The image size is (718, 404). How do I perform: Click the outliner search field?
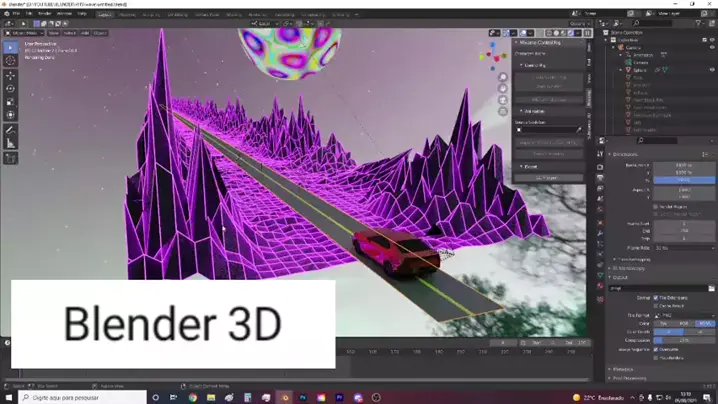(x=653, y=23)
